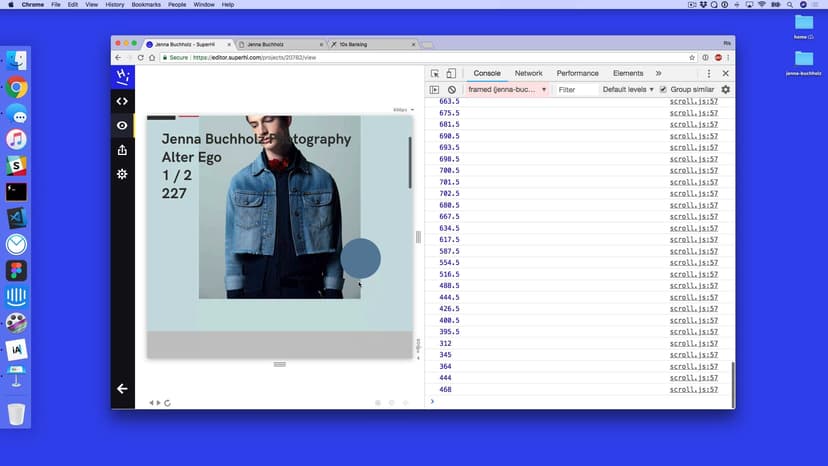This screenshot has height=466, width=828.
Task: Switch to the Network tab
Action: (x=528, y=74)
